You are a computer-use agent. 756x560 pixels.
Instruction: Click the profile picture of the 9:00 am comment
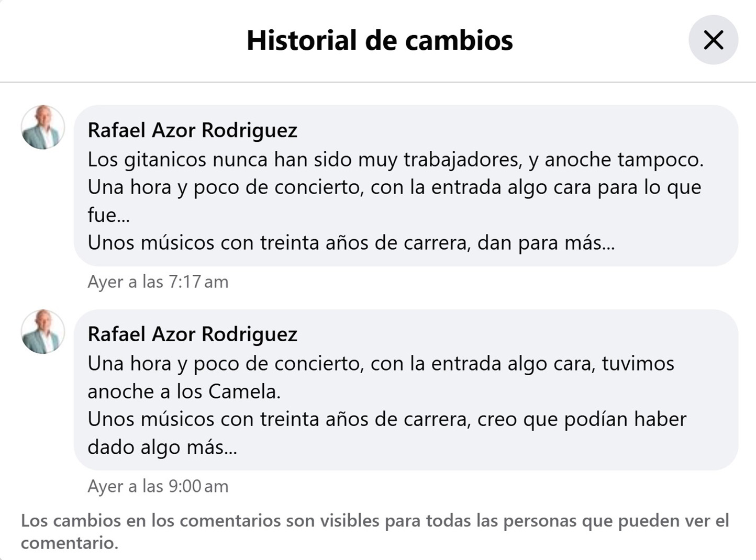(x=43, y=331)
